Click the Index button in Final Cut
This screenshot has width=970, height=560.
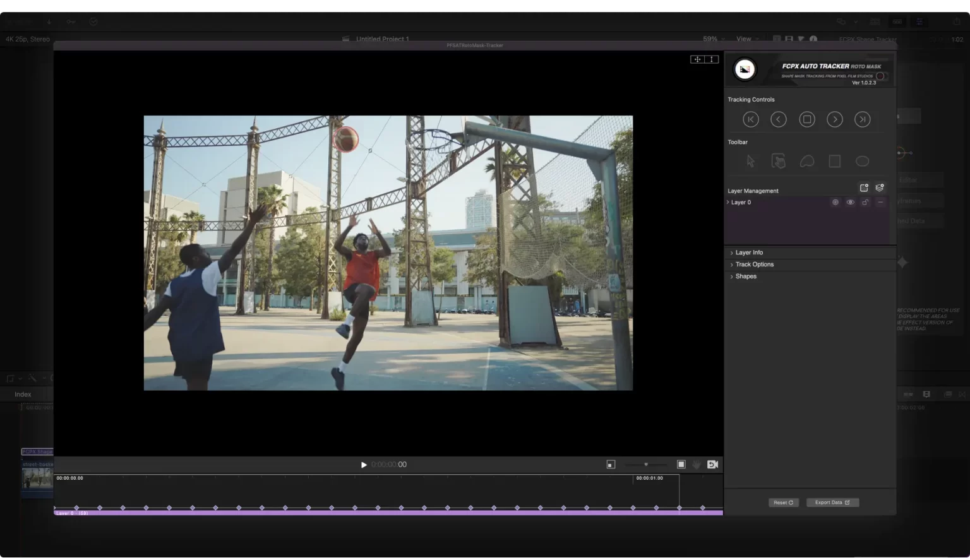pos(23,395)
